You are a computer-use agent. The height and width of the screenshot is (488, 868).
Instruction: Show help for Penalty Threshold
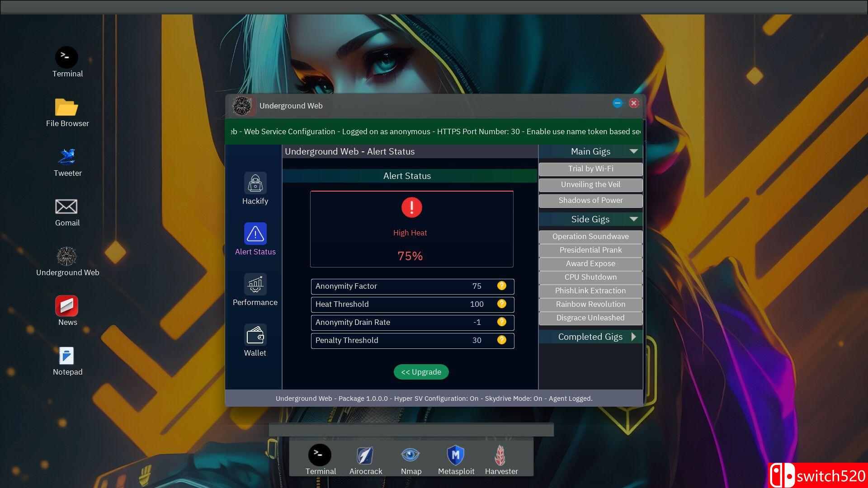coord(501,340)
